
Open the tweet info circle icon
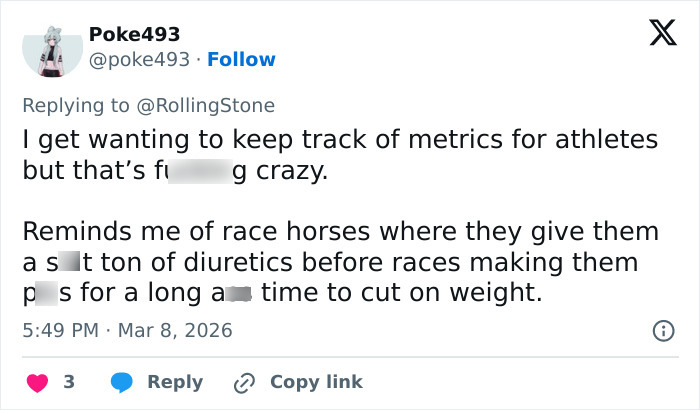pos(661,330)
